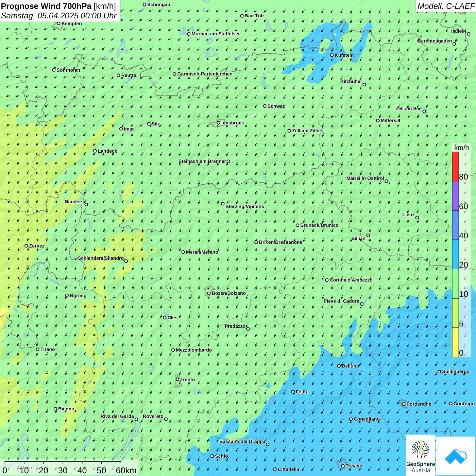
Task: Click the Feltre city marker
Action: click(x=293, y=392)
